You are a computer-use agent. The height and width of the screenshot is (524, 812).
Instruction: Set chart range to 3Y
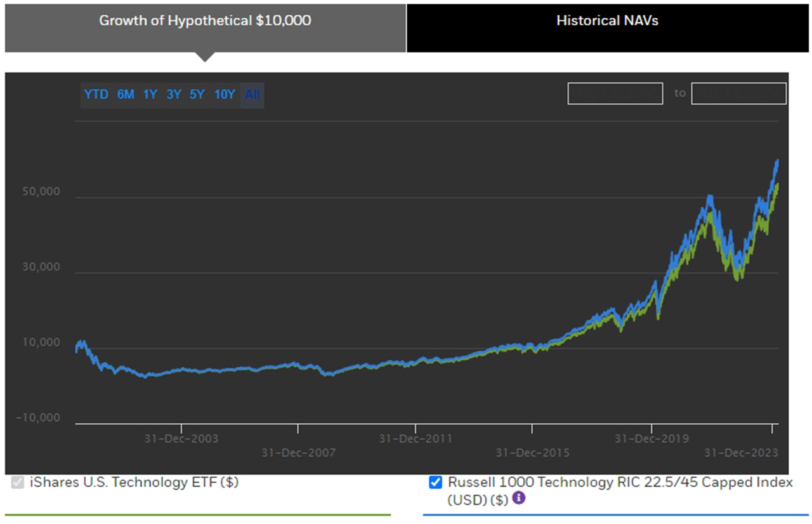(x=174, y=95)
